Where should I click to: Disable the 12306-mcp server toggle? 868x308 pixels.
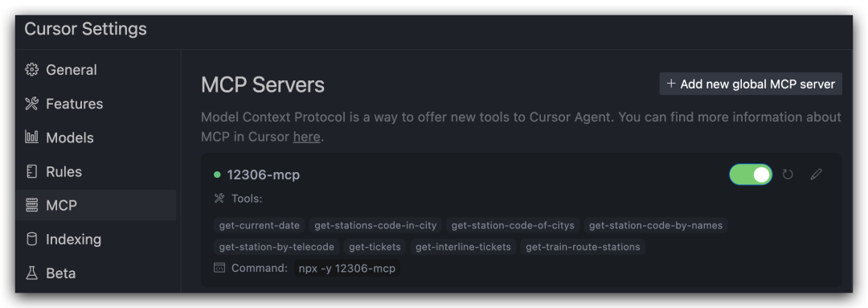click(x=751, y=175)
